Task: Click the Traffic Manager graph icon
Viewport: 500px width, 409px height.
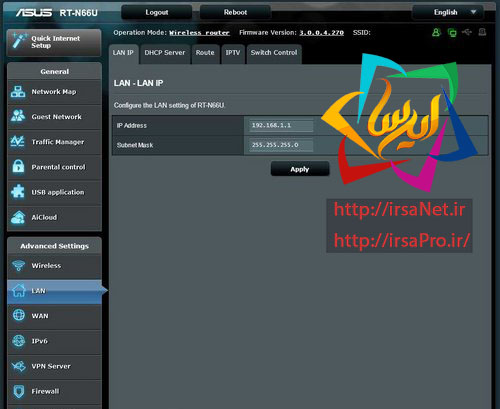Action: pyautogui.click(x=18, y=142)
